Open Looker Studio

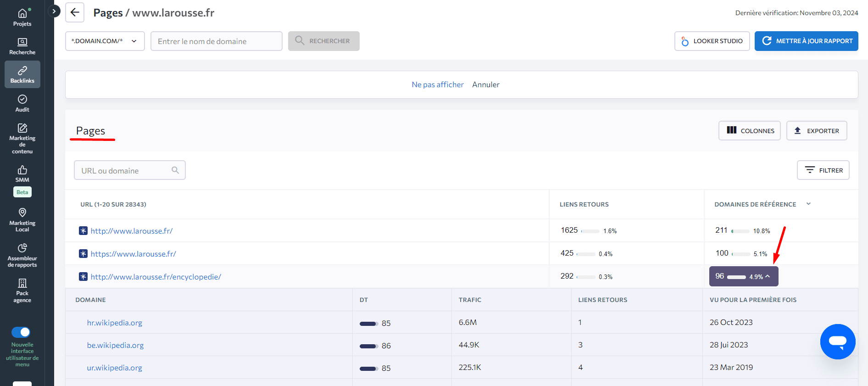712,41
